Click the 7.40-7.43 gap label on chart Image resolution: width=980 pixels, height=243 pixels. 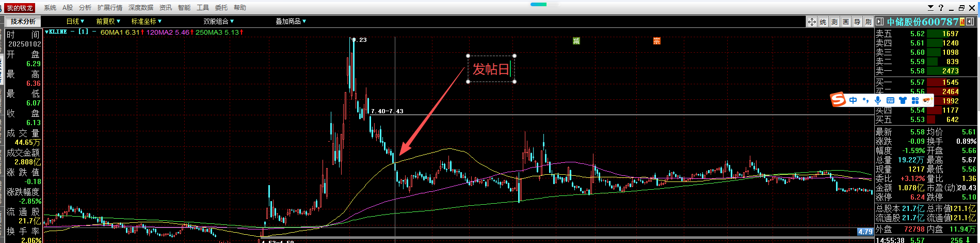(x=387, y=111)
